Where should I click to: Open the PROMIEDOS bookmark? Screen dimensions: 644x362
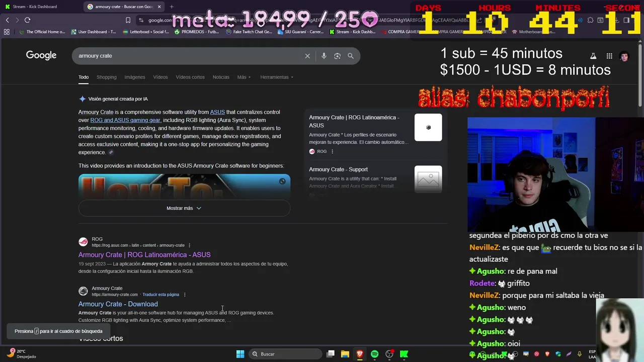(197, 32)
